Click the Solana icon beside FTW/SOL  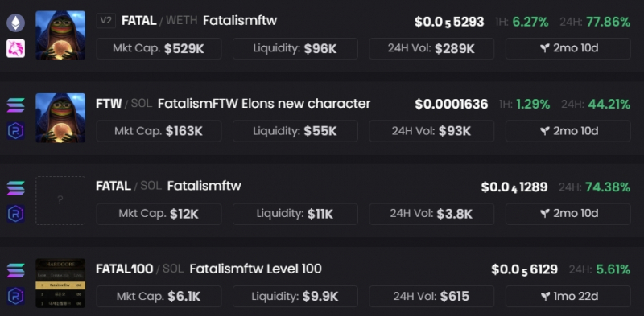click(15, 105)
